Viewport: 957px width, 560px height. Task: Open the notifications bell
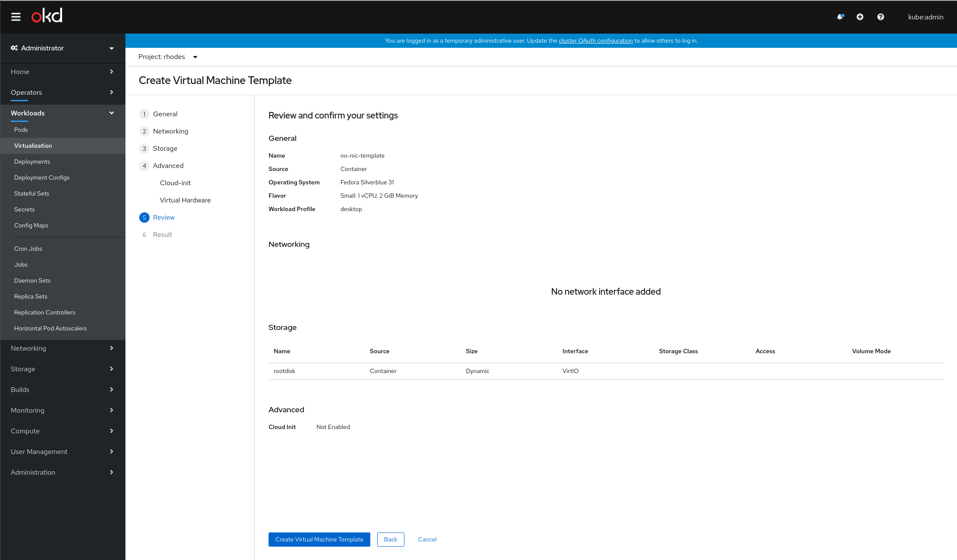(840, 17)
